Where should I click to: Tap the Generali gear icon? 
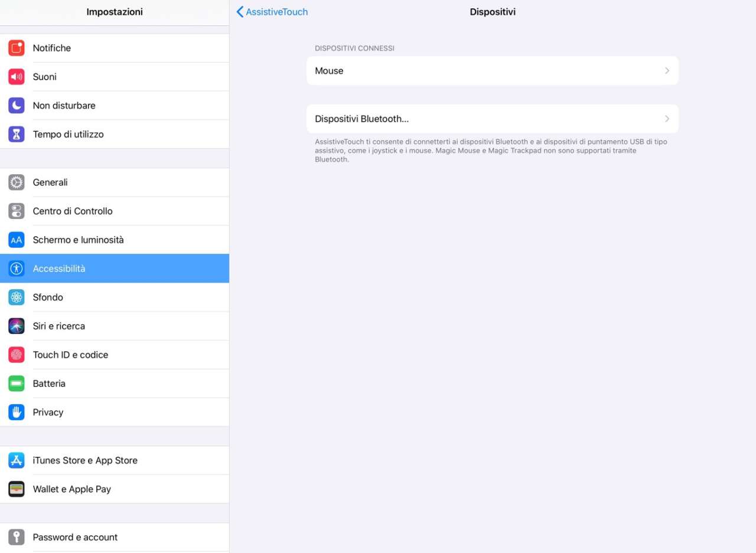point(17,182)
